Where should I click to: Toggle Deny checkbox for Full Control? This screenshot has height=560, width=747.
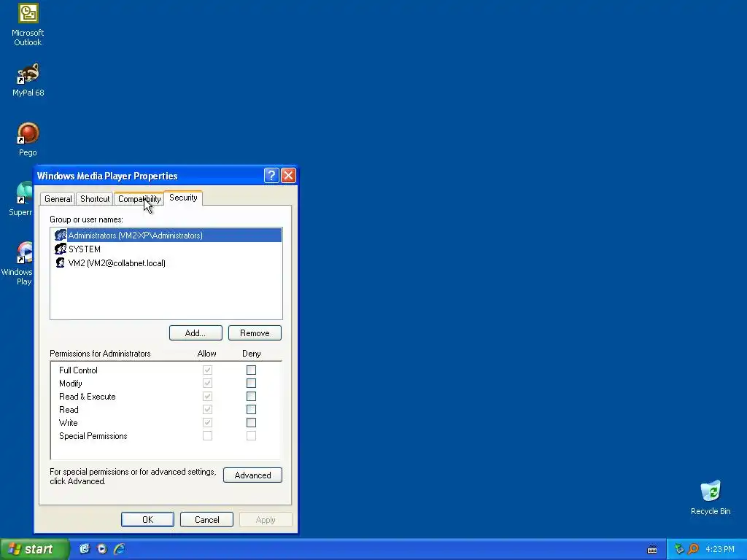click(x=251, y=370)
